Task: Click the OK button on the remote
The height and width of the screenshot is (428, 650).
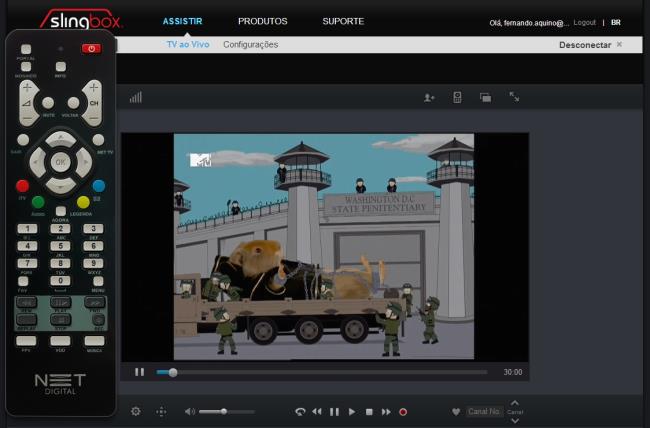Action: [61, 162]
